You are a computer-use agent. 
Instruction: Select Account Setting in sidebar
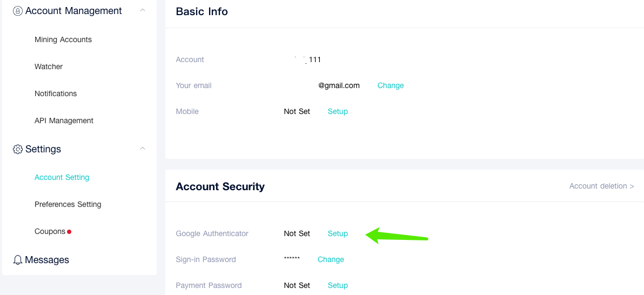pyautogui.click(x=62, y=178)
